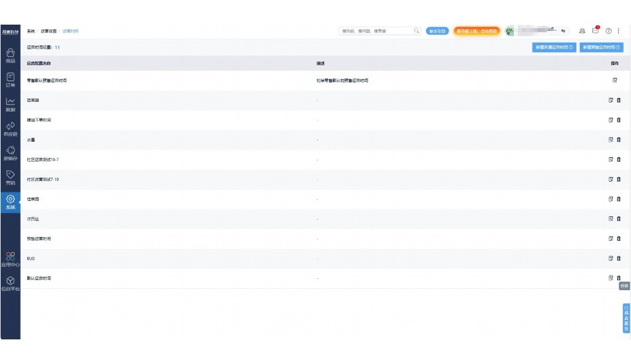Click 新建预售运费时间 button
The width and height of the screenshot is (631, 364).
(602, 48)
